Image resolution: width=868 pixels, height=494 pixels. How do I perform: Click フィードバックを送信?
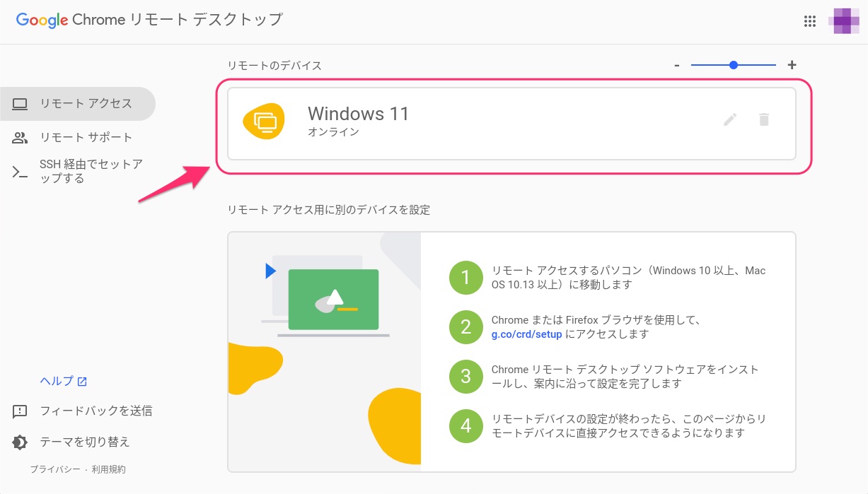96,411
